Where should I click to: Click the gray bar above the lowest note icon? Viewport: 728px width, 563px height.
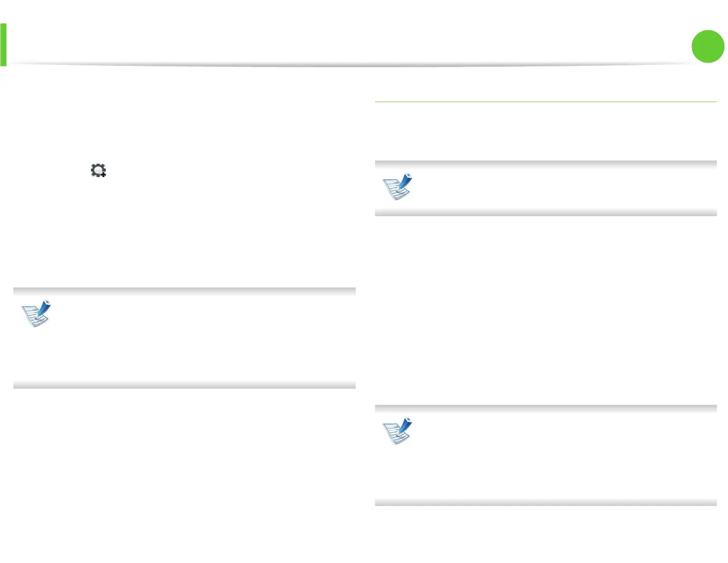tap(546, 408)
